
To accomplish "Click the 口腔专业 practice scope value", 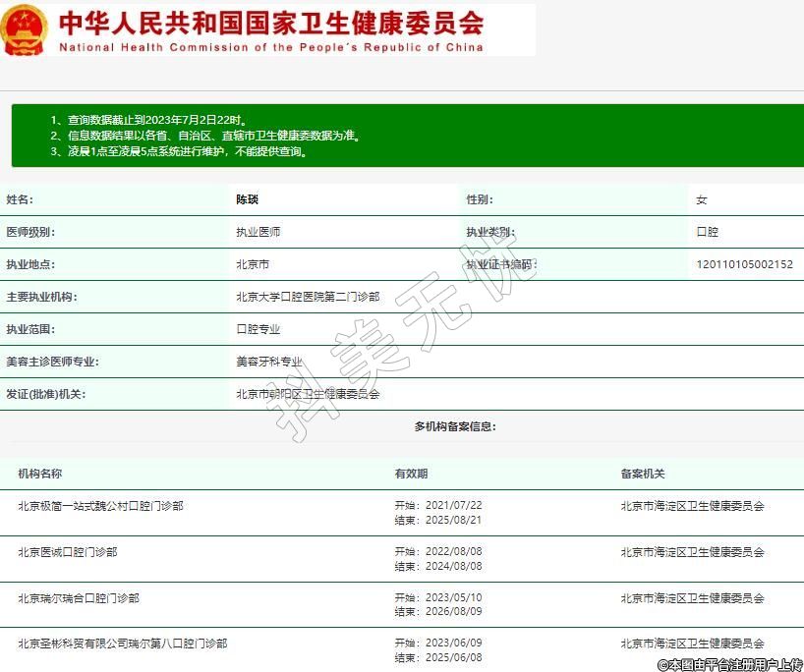I will point(258,329).
